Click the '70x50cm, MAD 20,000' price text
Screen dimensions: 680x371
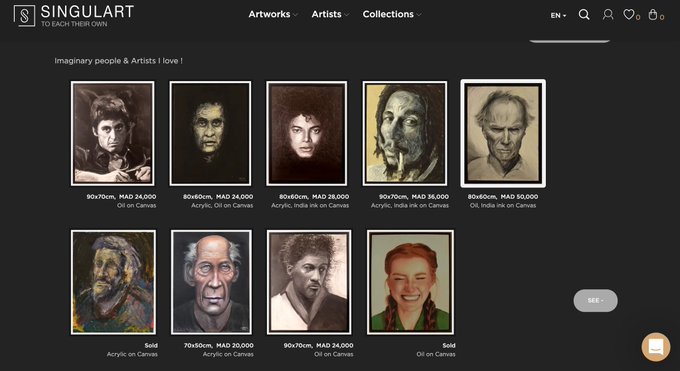click(219, 345)
